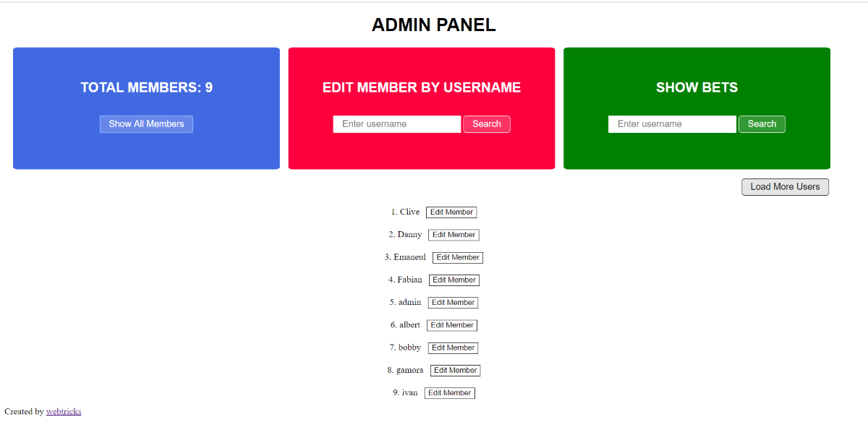Click the TOTAL MEMBERS: 9 heading
The image size is (868, 427).
point(146,87)
